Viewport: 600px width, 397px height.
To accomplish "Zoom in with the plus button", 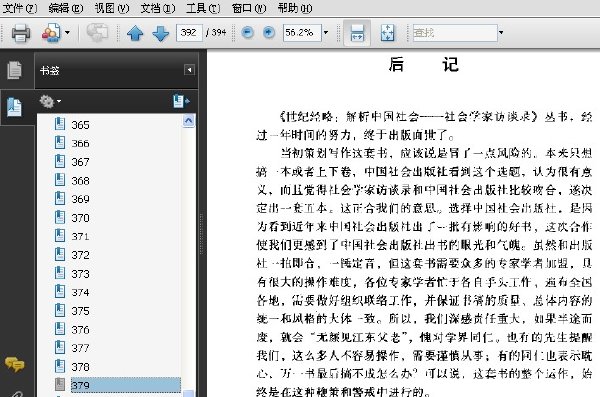I will click(269, 33).
